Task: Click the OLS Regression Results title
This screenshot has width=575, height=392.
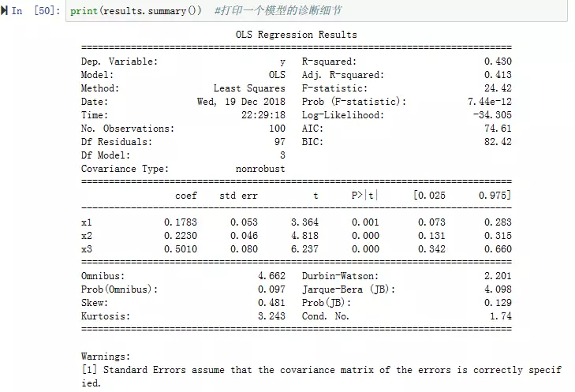Action: [x=296, y=35]
